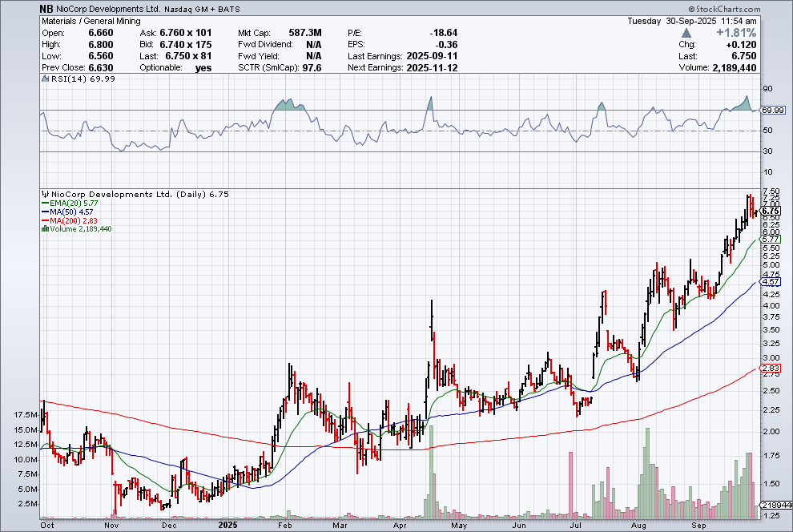Click the Last trade 6.750 x 81
This screenshot has height=532, width=793.
click(x=189, y=56)
